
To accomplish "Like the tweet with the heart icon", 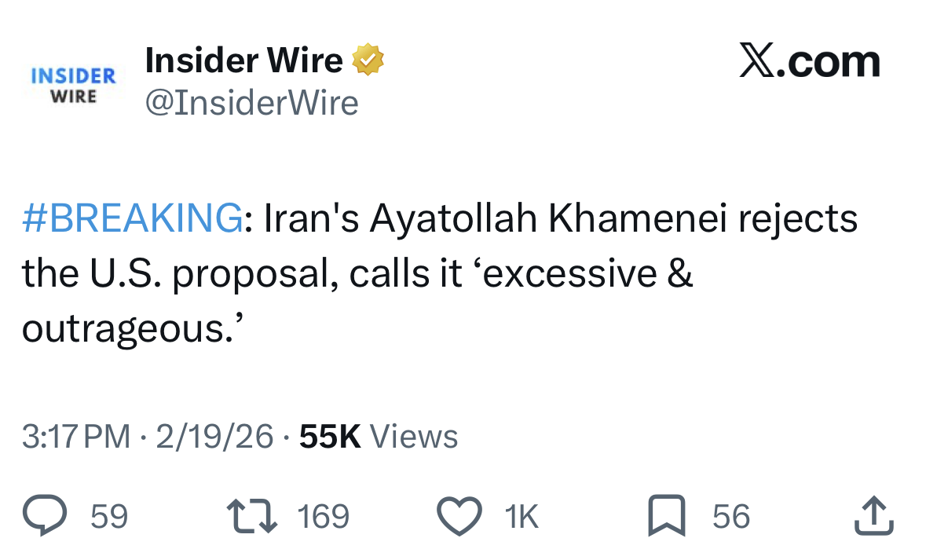I will pos(458,517).
